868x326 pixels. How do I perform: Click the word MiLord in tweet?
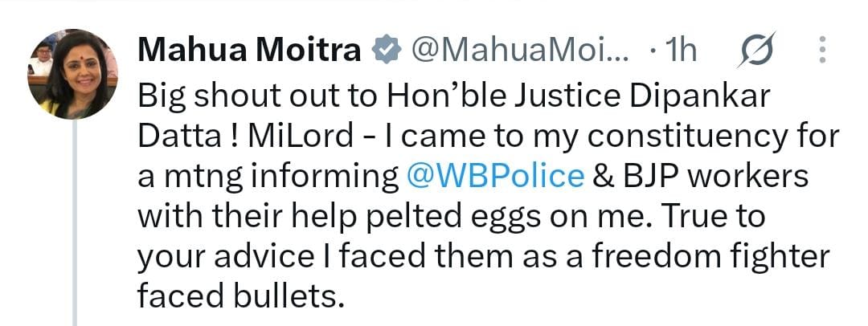(301, 135)
